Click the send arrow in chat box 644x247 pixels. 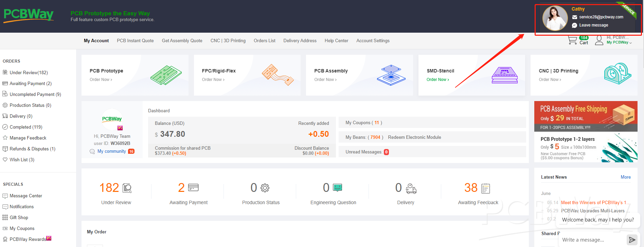tap(632, 240)
